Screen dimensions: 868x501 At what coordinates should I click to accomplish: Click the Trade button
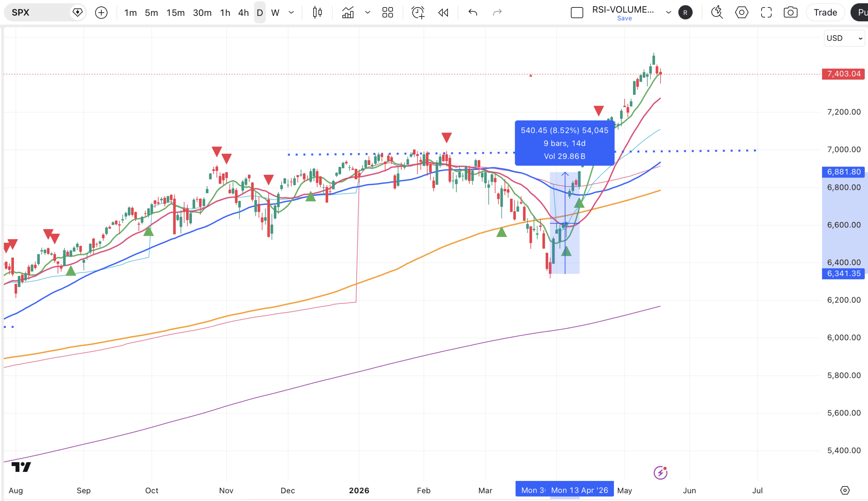825,13
